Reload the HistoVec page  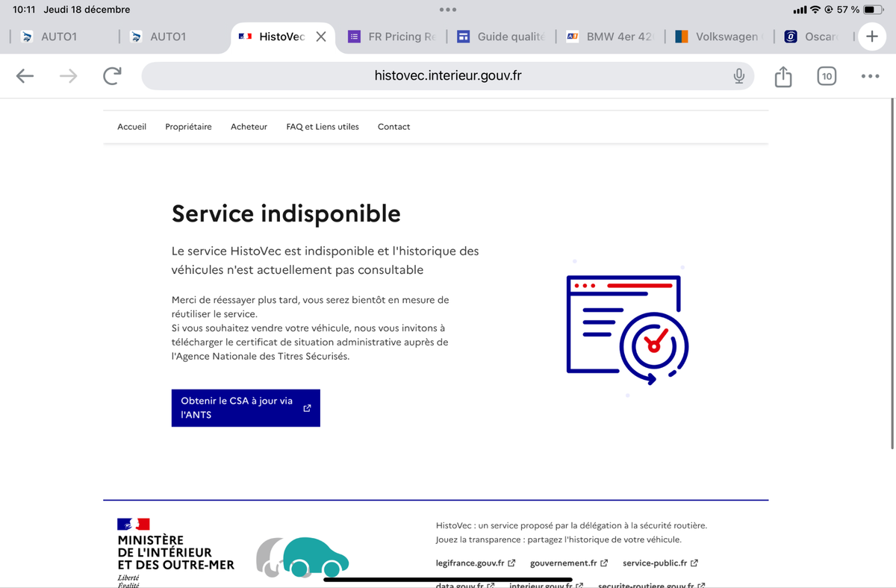[112, 76]
